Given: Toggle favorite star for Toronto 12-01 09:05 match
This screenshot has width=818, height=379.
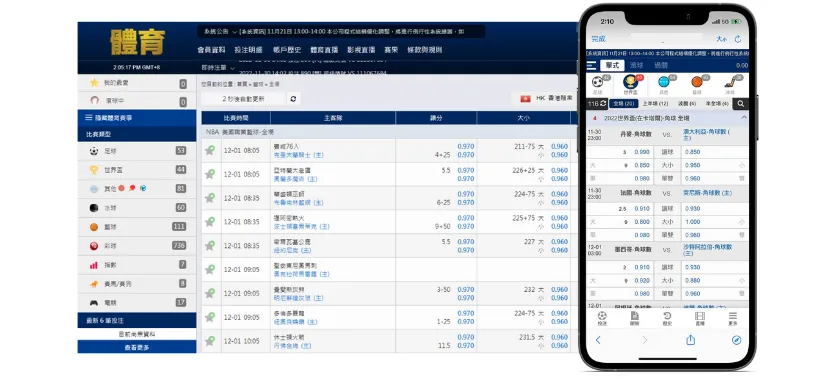Looking at the screenshot, I should click(x=210, y=317).
